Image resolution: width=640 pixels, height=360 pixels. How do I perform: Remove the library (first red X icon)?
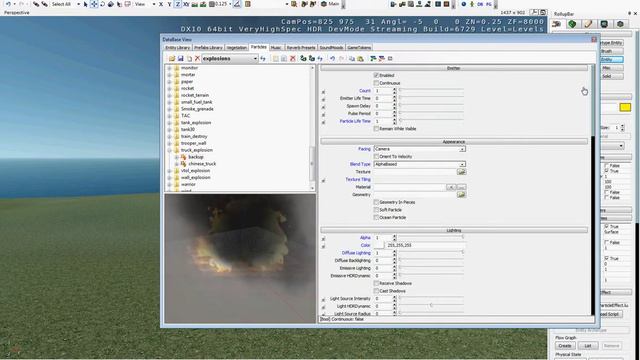197,59
